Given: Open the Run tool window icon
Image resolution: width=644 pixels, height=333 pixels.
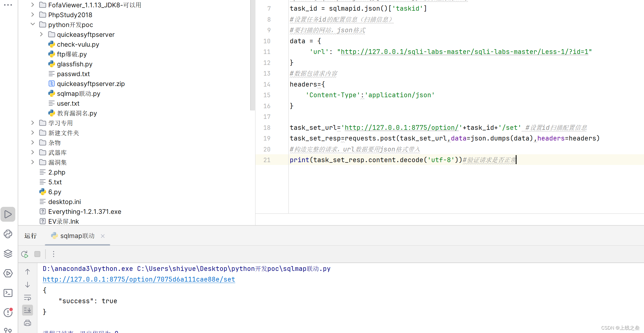Looking at the screenshot, I should coord(8,214).
